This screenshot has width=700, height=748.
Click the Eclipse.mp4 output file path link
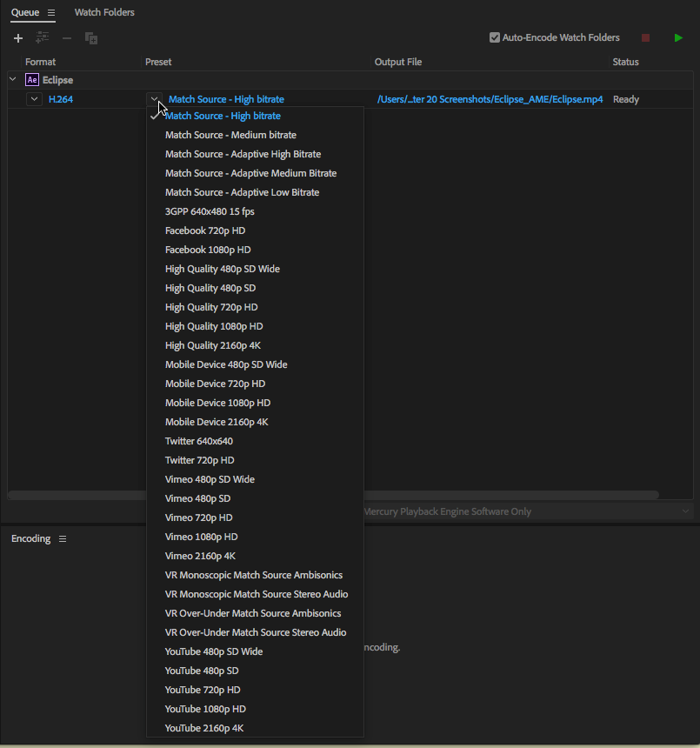click(x=490, y=99)
